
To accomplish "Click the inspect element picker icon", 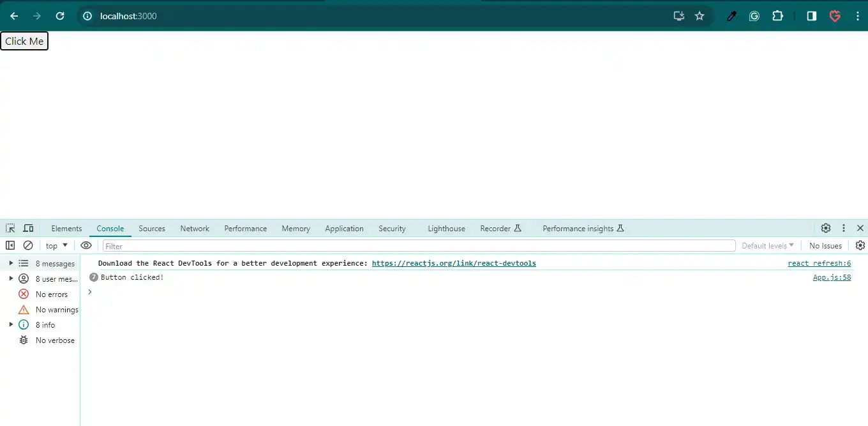I will pyautogui.click(x=10, y=228).
